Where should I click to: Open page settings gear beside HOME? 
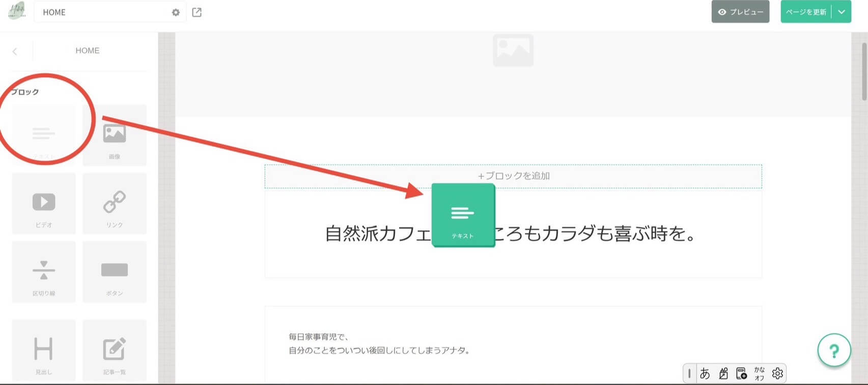click(176, 12)
